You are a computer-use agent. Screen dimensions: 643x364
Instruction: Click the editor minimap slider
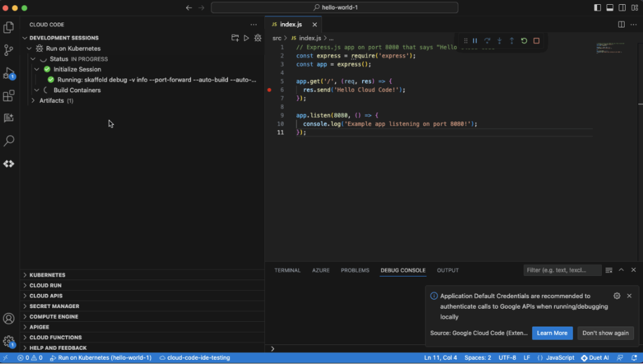pos(611,48)
